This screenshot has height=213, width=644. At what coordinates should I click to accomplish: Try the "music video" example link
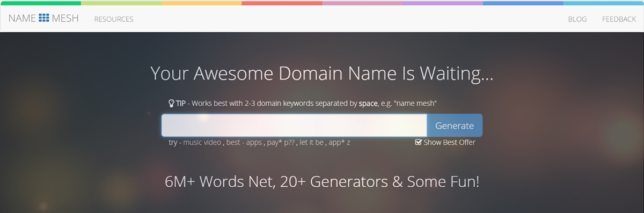pos(202,143)
